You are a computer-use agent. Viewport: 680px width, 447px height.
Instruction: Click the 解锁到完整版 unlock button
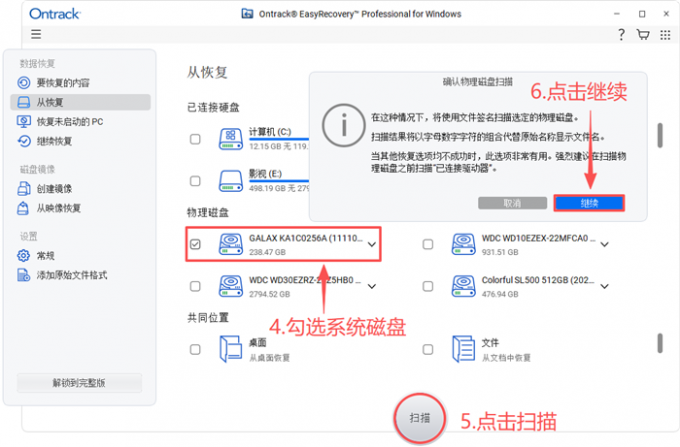coord(79,383)
